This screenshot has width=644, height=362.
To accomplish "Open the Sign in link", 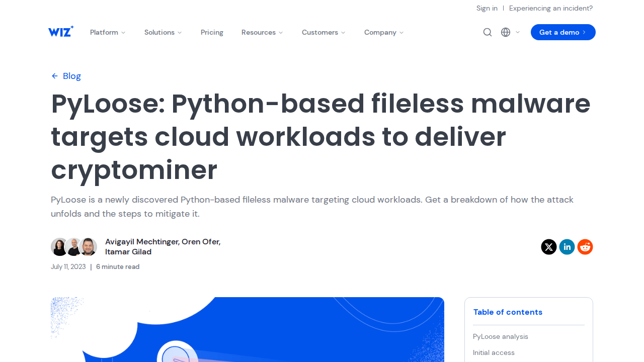I will [x=487, y=8].
